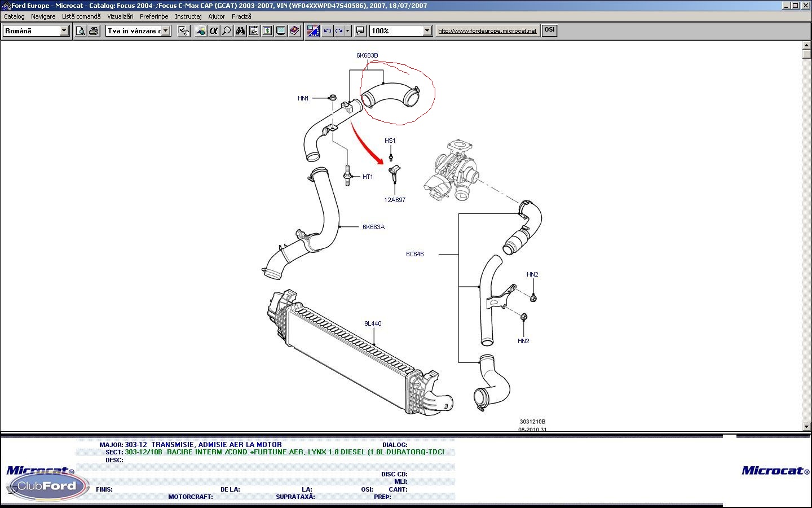Click the undo arrow icon

[327, 31]
